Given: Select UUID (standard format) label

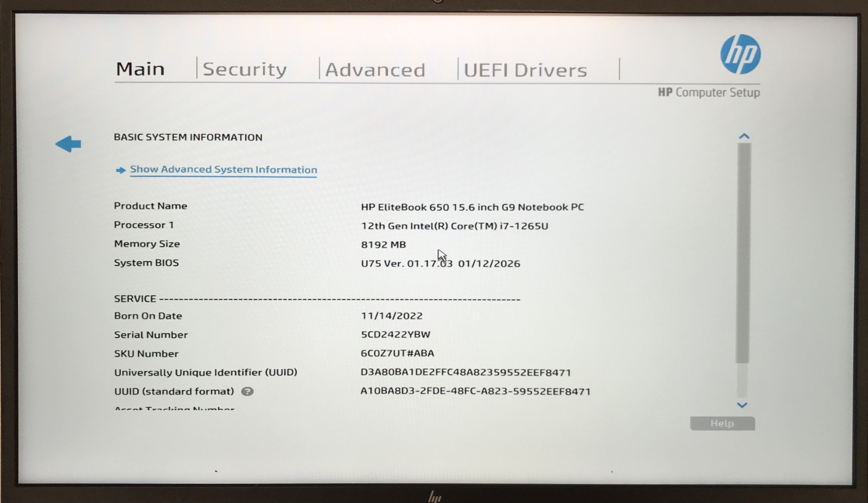Looking at the screenshot, I should coord(174,391).
